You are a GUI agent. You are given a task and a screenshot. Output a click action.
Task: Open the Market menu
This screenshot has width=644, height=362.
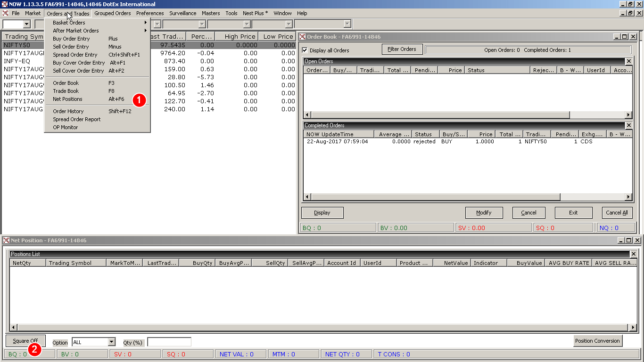pos(33,13)
